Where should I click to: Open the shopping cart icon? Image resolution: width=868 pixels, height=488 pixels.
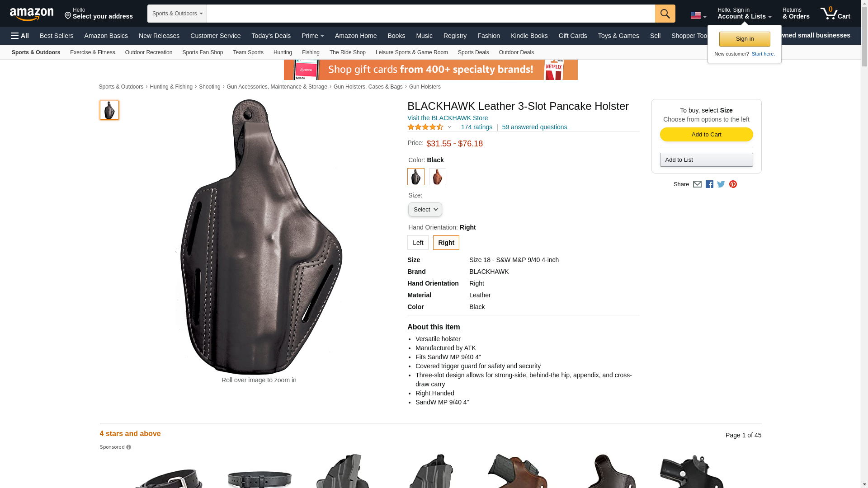(835, 13)
